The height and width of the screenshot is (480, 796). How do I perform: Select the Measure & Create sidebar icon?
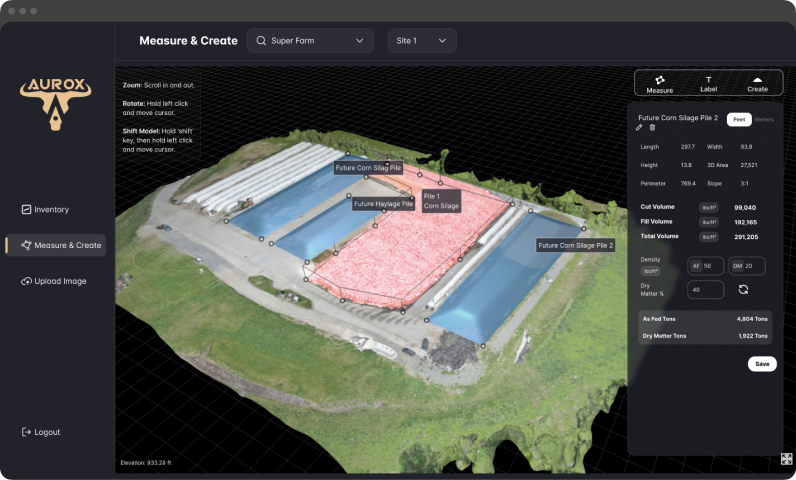point(26,245)
